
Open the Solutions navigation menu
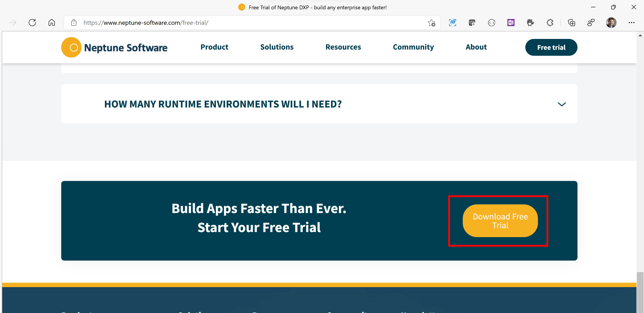pyautogui.click(x=277, y=47)
